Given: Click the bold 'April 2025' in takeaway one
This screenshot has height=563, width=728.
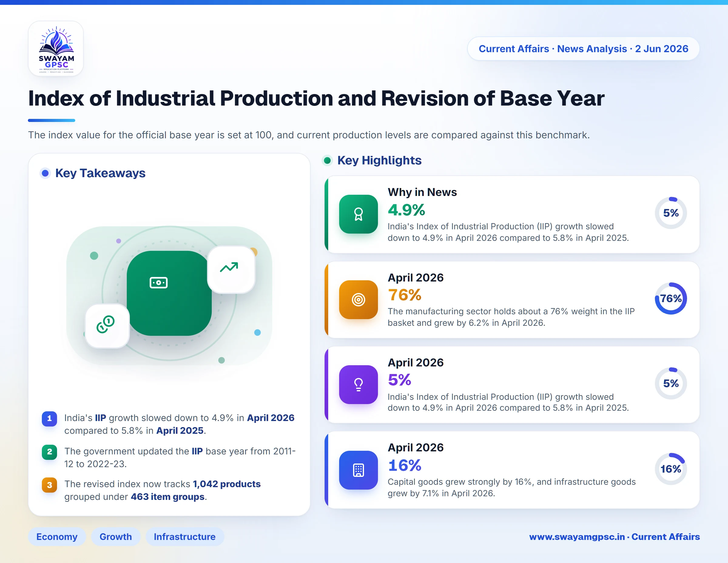Looking at the screenshot, I should click(180, 431).
